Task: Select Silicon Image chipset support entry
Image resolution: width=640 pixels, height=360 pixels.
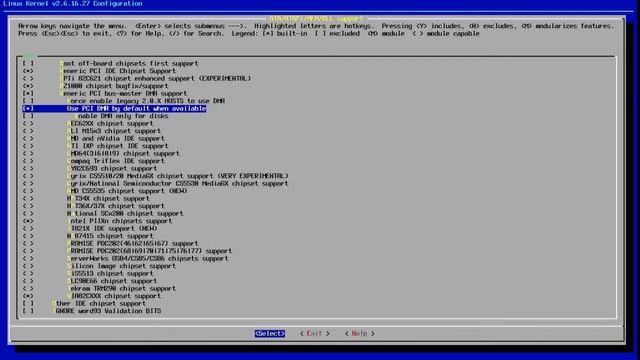Action: pyautogui.click(x=99, y=266)
